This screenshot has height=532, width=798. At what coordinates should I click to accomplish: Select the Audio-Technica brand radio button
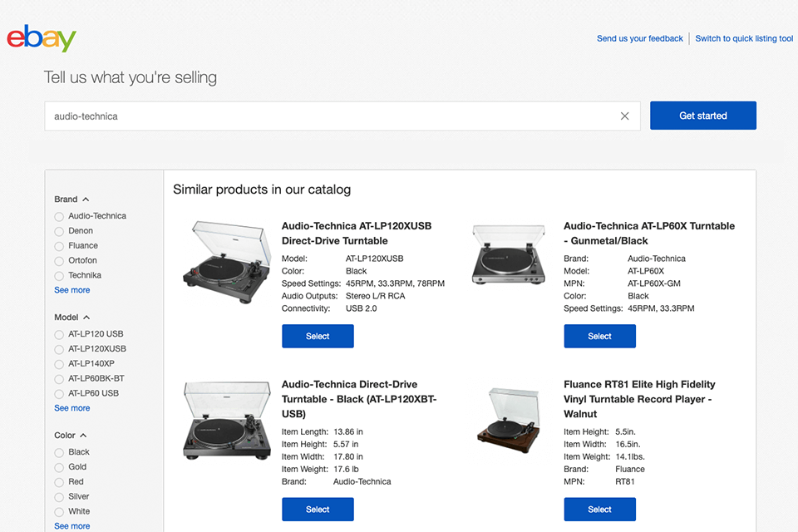click(x=59, y=216)
